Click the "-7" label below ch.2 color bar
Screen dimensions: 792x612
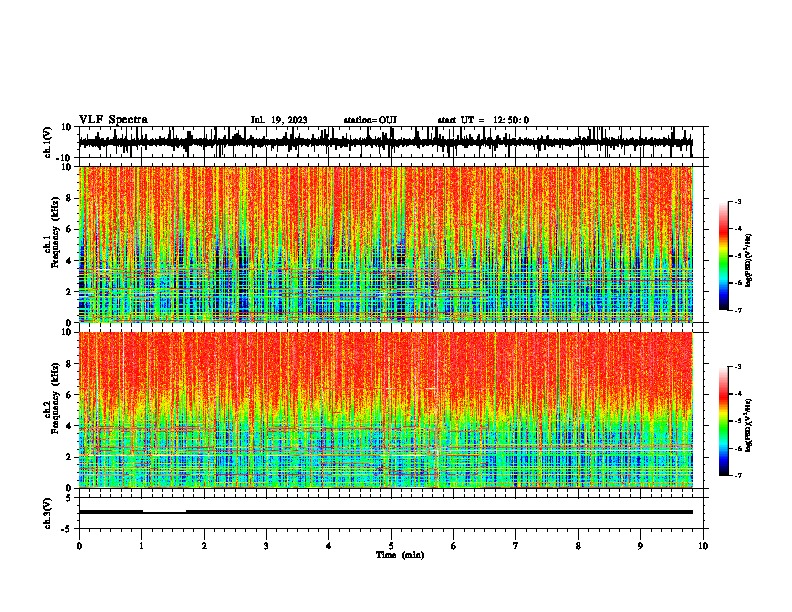(x=737, y=475)
